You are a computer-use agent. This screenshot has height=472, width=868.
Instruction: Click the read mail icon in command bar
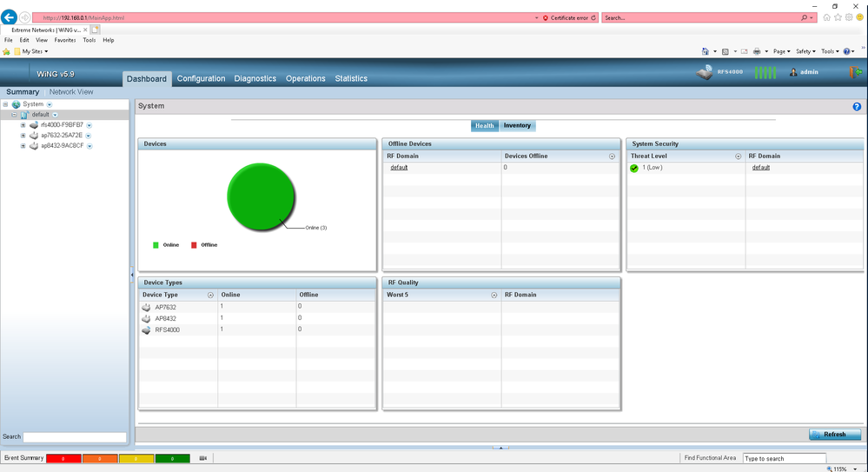coord(744,51)
